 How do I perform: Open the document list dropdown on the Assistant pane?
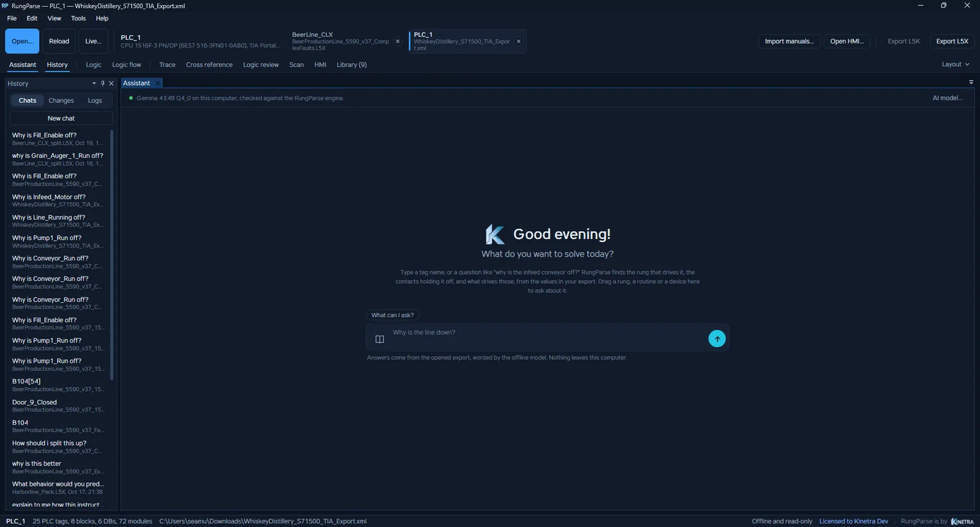coord(971,82)
